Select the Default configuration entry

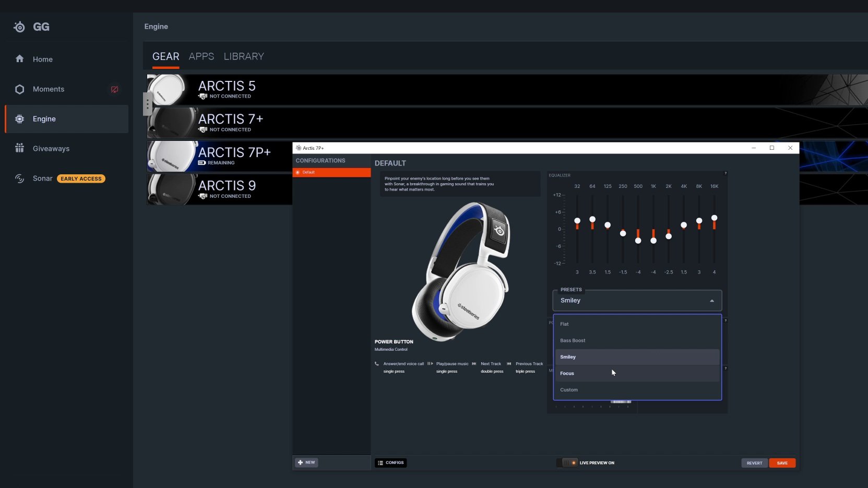click(x=331, y=172)
